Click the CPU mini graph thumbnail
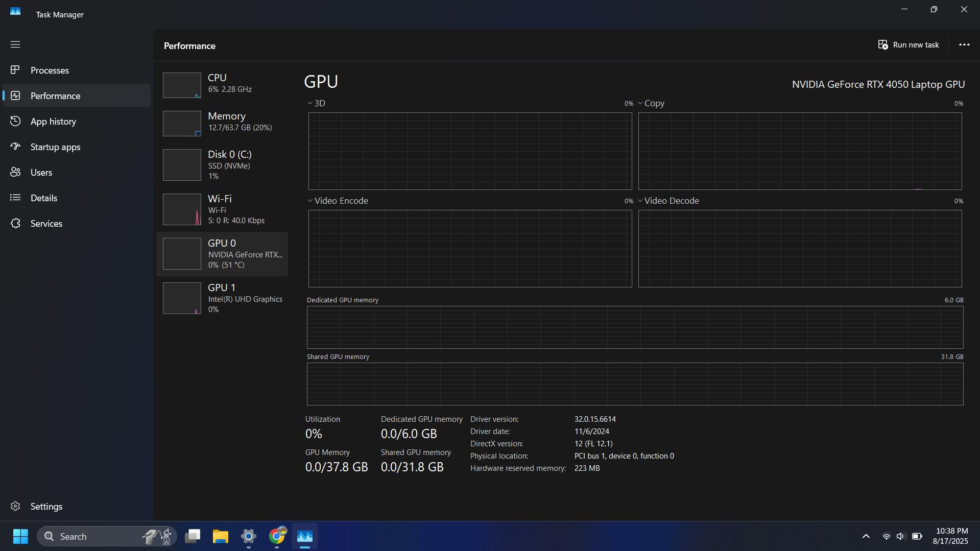980x551 pixels. point(182,85)
